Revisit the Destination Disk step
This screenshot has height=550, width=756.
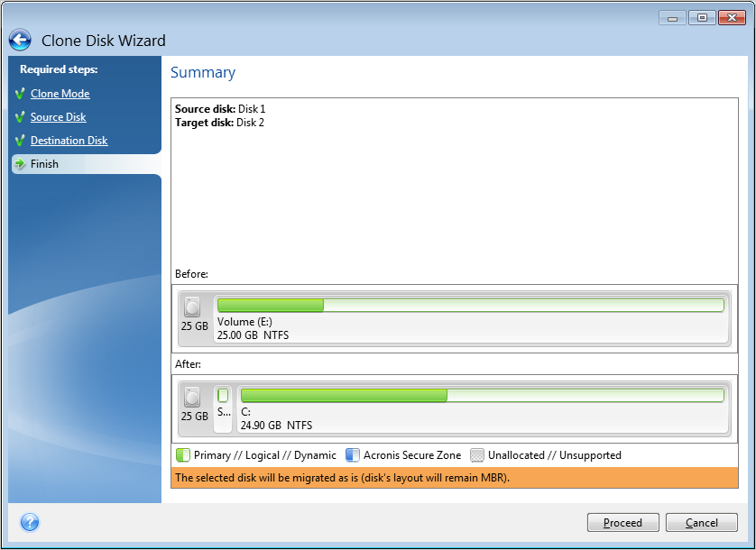click(x=68, y=141)
